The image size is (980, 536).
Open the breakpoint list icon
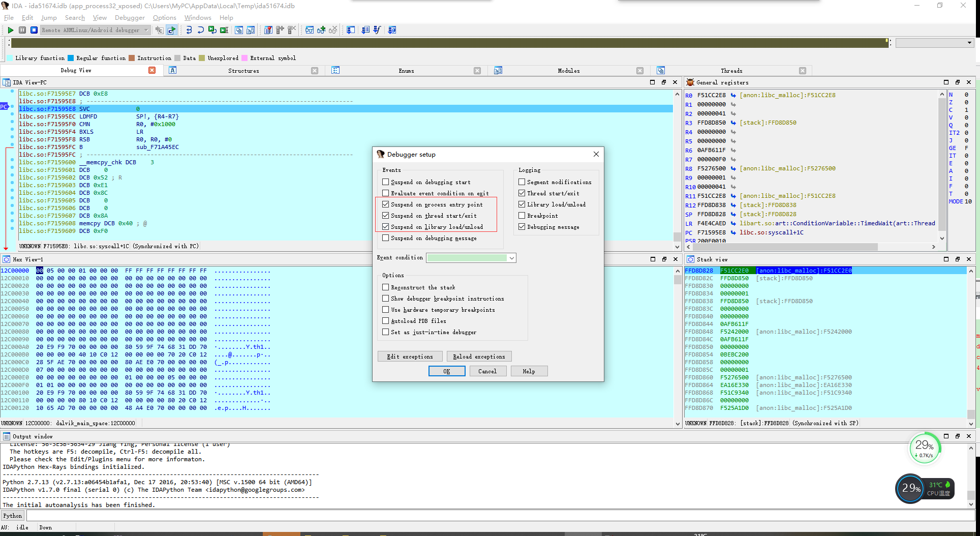coord(268,30)
